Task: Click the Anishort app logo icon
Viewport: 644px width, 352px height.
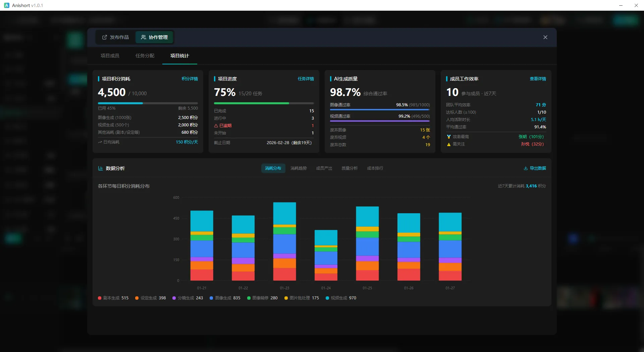Action: coord(6,5)
